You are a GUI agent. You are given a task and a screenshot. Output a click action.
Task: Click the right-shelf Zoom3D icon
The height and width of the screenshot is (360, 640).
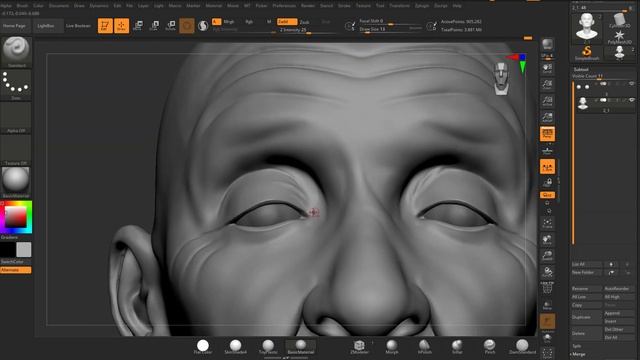(x=547, y=256)
